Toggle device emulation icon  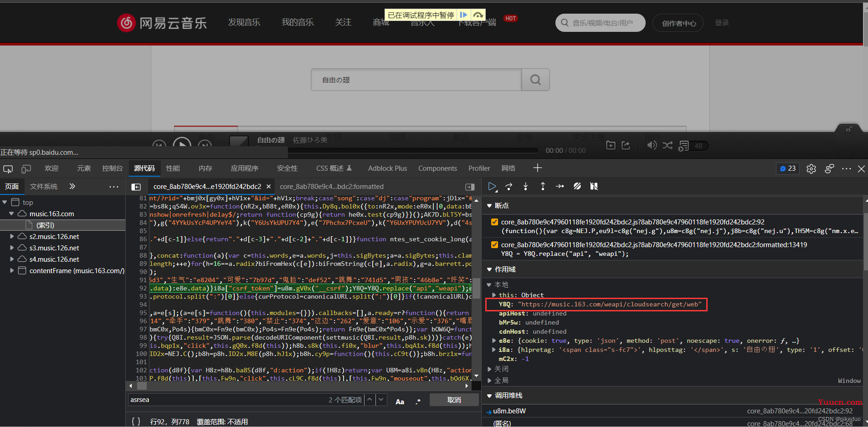(26, 169)
